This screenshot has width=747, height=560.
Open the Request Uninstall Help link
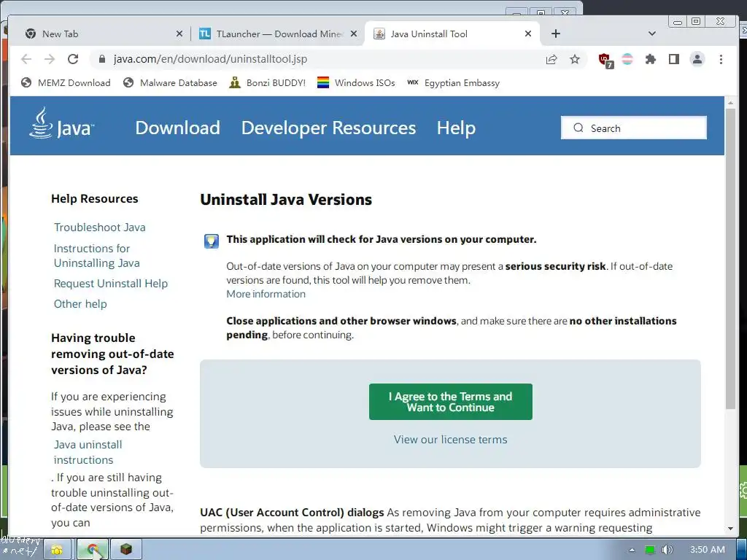111,284
